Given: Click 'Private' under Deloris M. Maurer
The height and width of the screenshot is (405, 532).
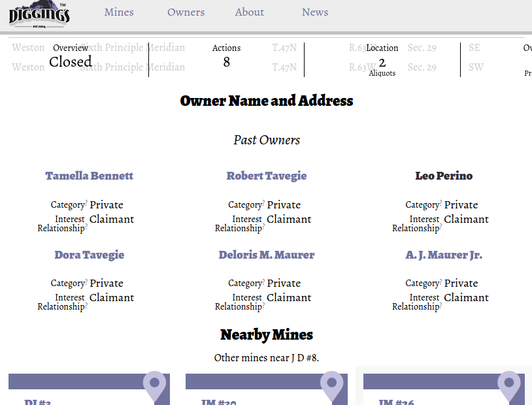Looking at the screenshot, I should [284, 283].
